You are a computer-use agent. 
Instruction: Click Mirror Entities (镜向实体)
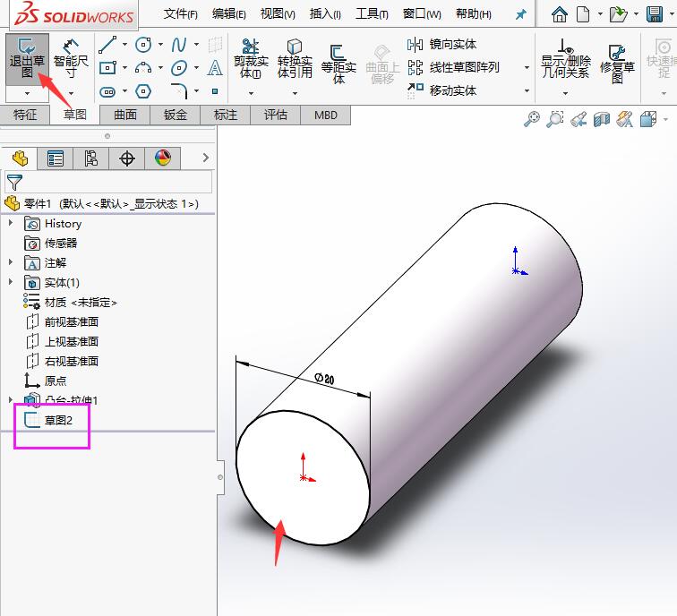441,44
